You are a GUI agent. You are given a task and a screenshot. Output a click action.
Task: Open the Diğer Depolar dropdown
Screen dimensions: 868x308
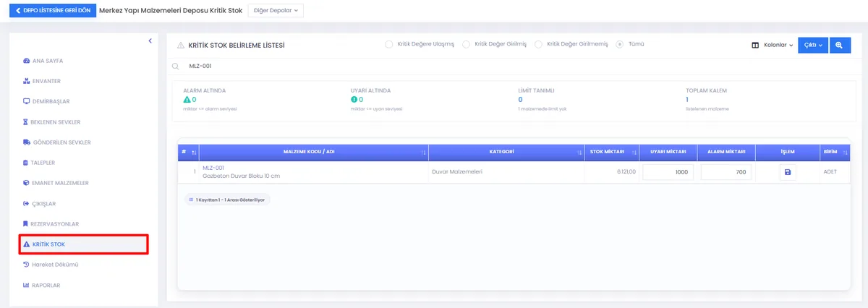(x=276, y=11)
